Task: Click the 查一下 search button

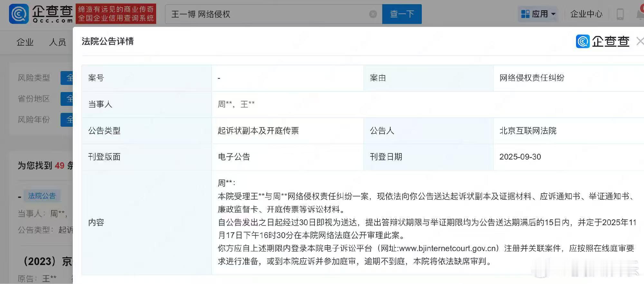Action: pos(402,14)
